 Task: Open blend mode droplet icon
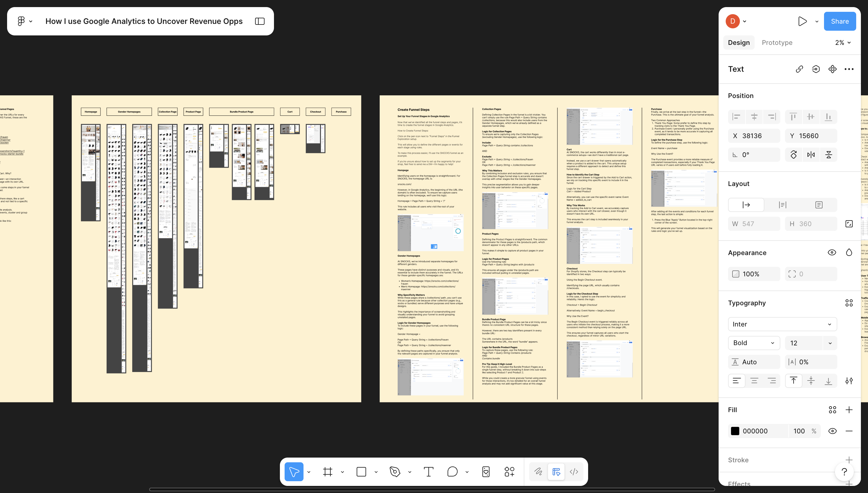coord(849,253)
